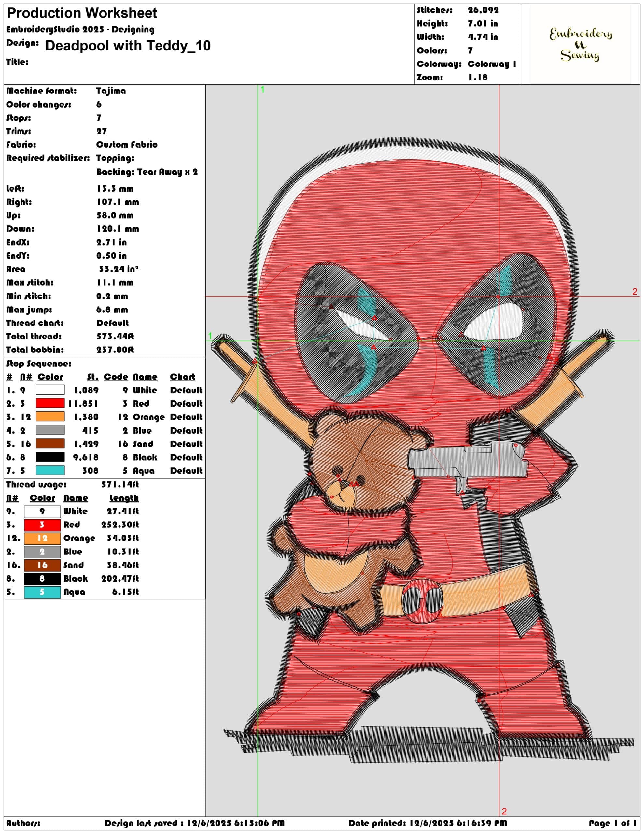The image size is (644, 834).
Task: Click the Width value "4.74 in"
Action: coord(483,37)
